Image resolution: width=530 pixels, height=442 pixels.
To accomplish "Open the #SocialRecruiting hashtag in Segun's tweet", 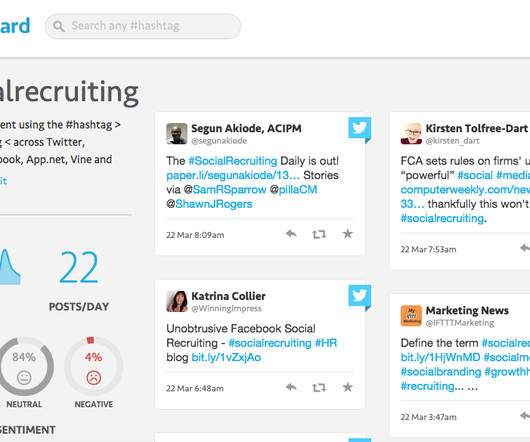I will point(233,161).
